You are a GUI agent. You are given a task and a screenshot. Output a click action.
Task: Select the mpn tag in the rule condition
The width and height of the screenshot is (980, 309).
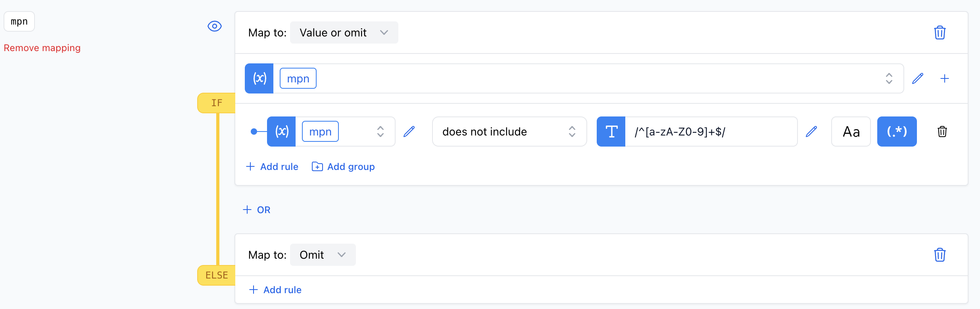[320, 132]
